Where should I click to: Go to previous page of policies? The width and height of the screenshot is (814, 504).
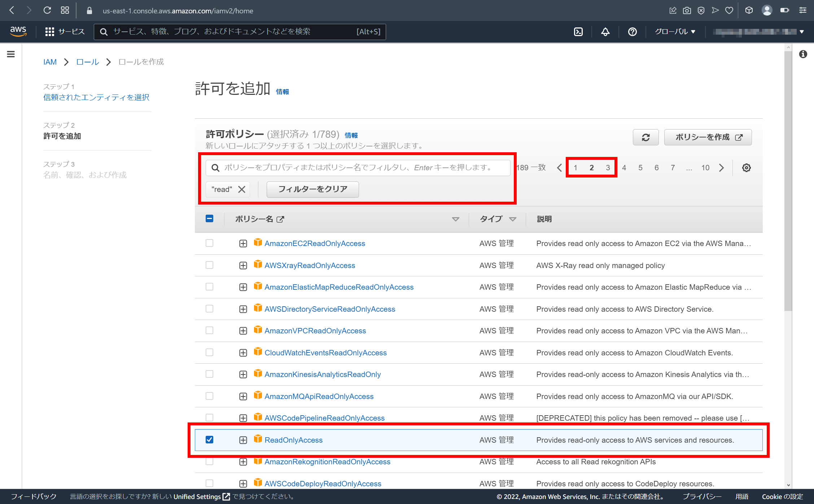pos(559,168)
